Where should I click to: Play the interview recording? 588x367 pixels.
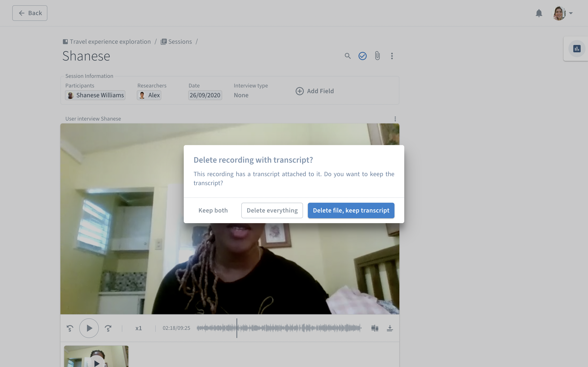pyautogui.click(x=89, y=328)
